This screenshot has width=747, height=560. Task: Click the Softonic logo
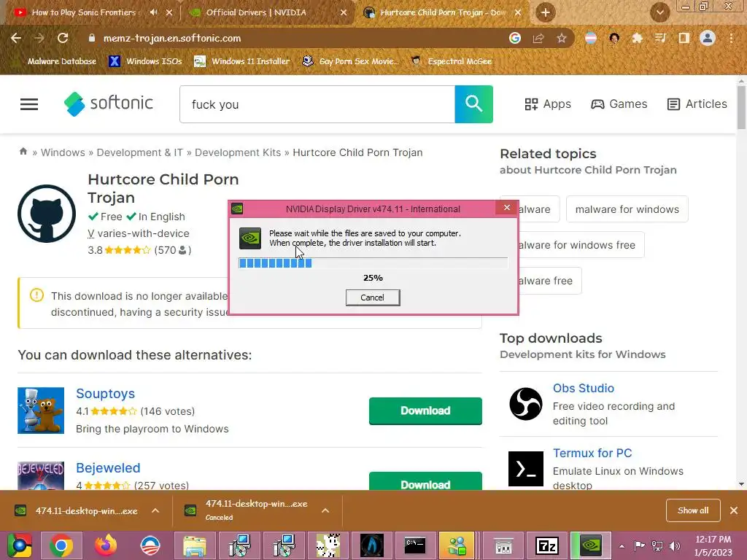(109, 104)
